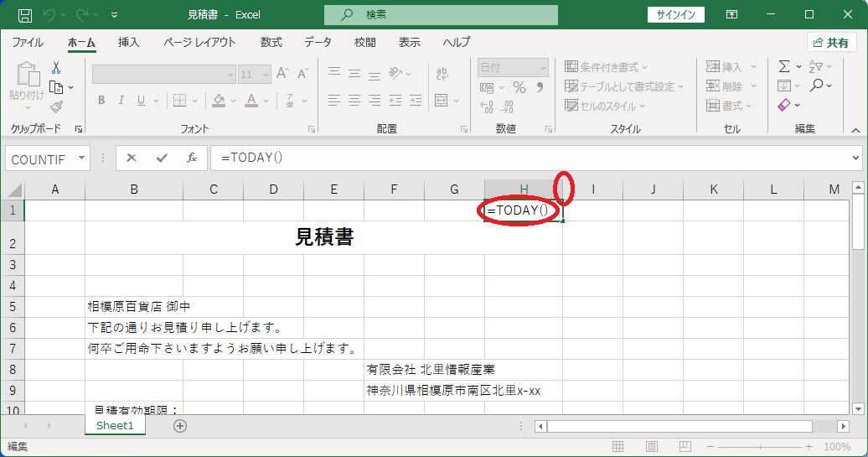Toggle middle vertical alignment
868x457 pixels.
(354, 73)
